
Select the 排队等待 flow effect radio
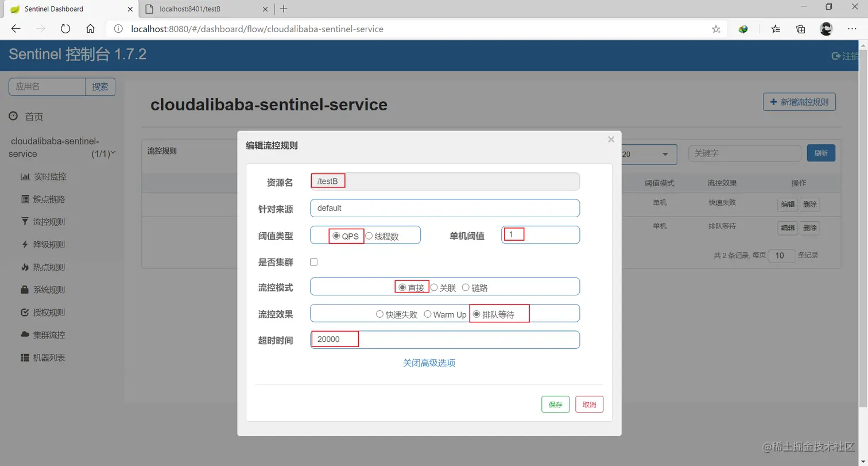click(476, 314)
